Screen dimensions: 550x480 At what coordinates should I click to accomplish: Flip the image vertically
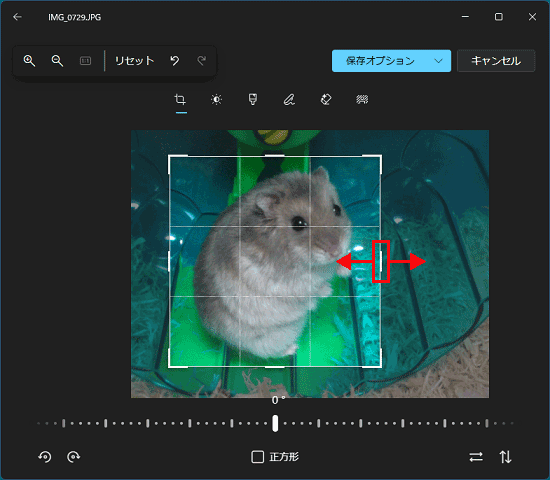[x=505, y=457]
